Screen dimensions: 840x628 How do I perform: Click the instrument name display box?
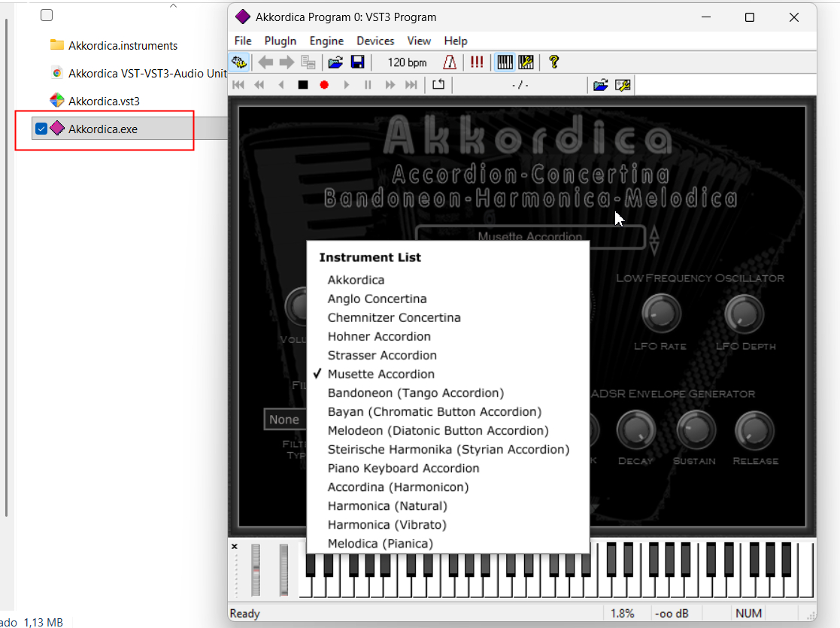(530, 236)
